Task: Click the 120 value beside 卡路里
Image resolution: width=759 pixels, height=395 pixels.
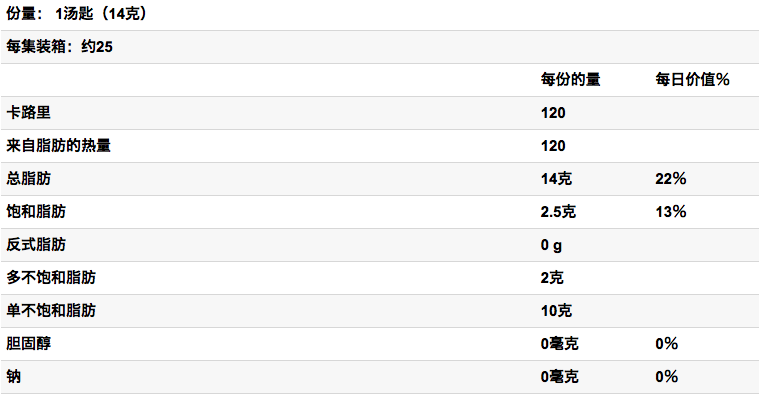Action: click(x=553, y=113)
